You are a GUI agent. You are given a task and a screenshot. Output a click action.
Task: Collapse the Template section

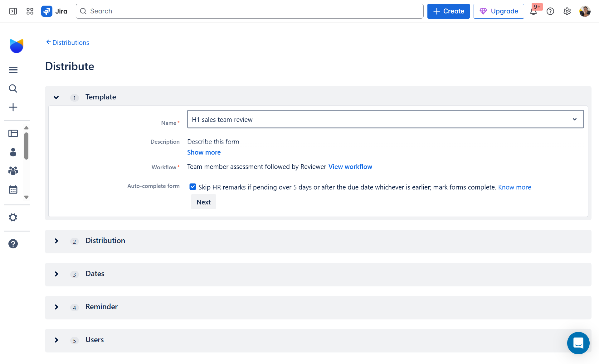pos(56,97)
